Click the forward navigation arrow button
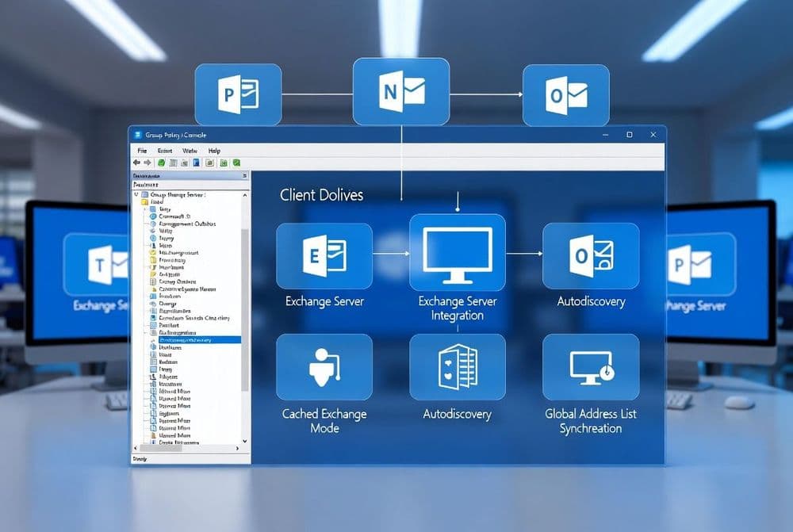The width and height of the screenshot is (793, 532). 147,163
